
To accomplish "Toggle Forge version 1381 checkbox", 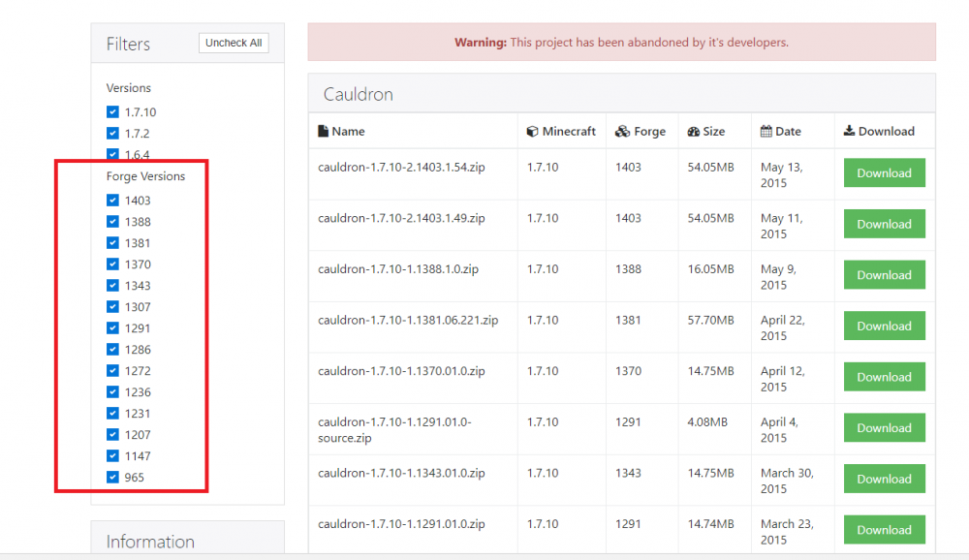I will coord(112,243).
